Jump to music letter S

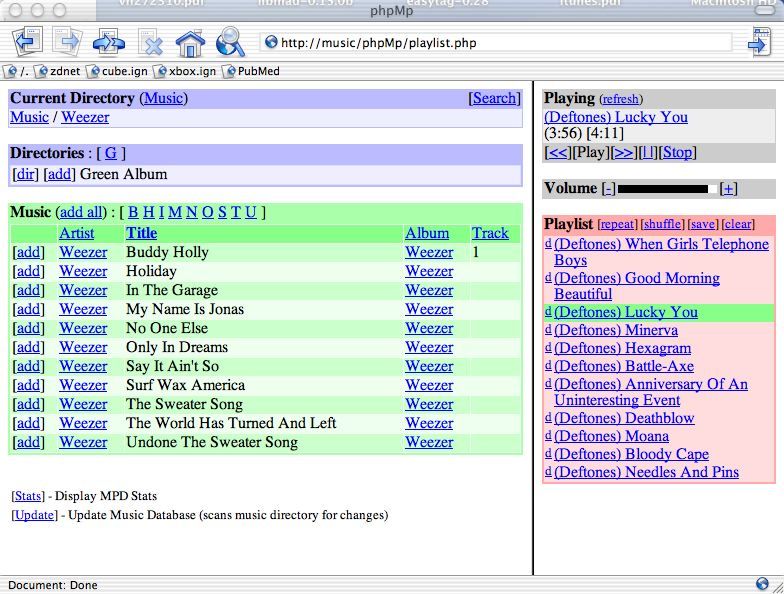[222, 212]
